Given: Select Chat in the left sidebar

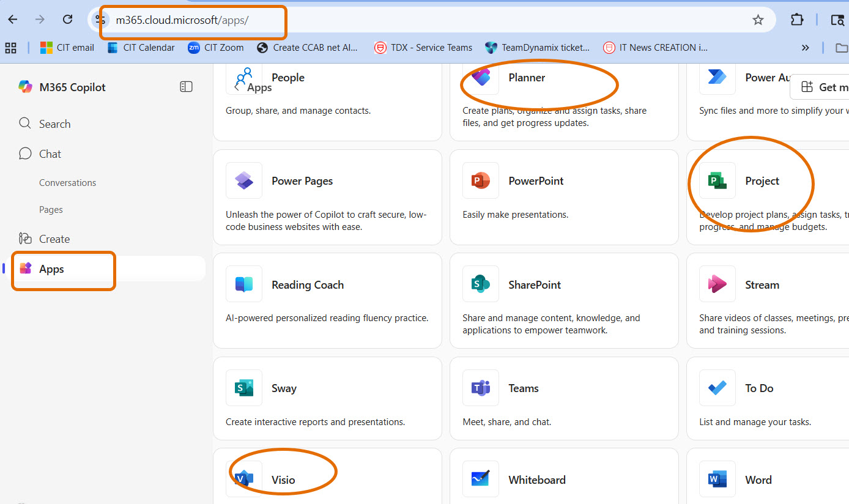Looking at the screenshot, I should [x=50, y=154].
